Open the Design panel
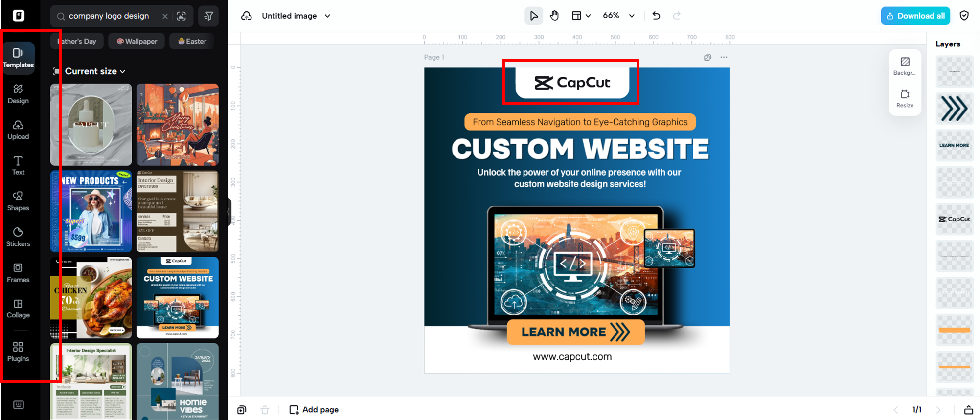Screen dimensions: 980x420 point(18,94)
